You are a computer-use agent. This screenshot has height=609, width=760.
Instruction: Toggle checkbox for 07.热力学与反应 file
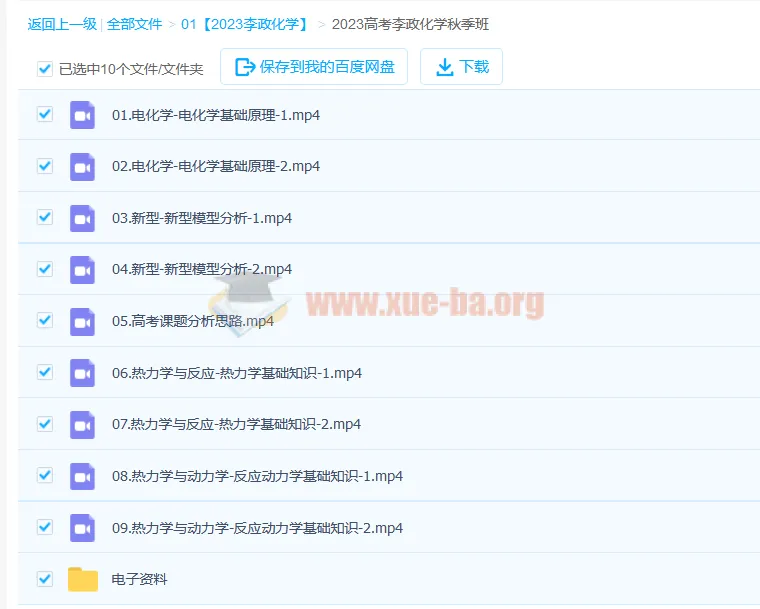pos(44,424)
